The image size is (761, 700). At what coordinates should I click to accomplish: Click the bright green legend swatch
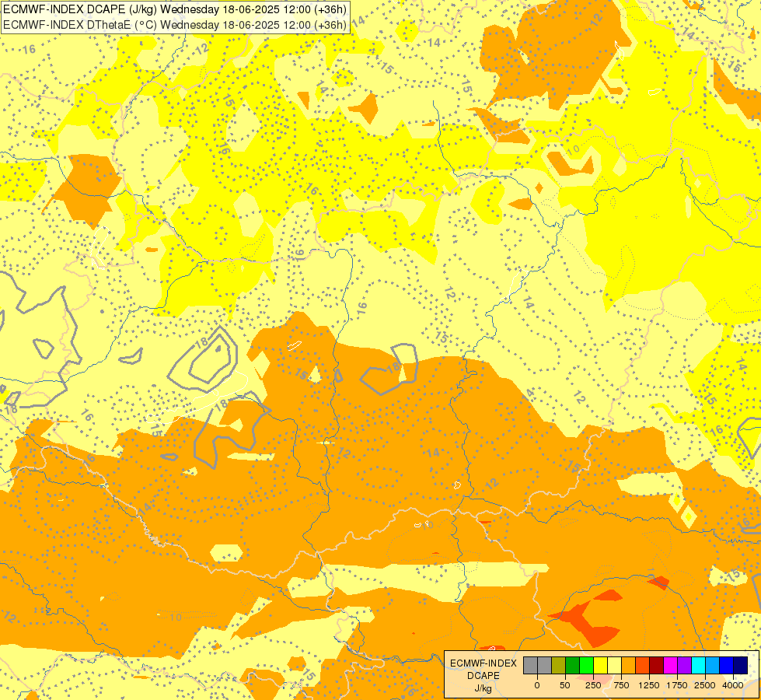point(586,666)
